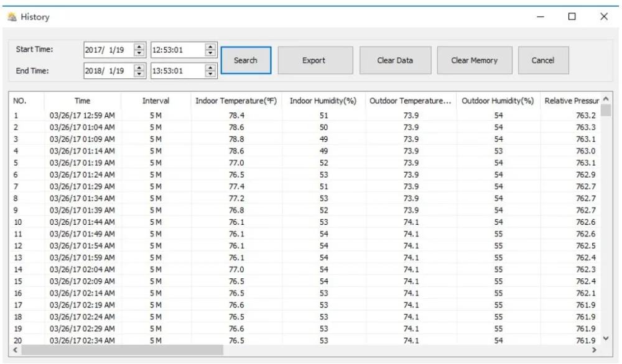Click the History window weather icon
The height and width of the screenshot is (364, 622).
click(x=12, y=17)
